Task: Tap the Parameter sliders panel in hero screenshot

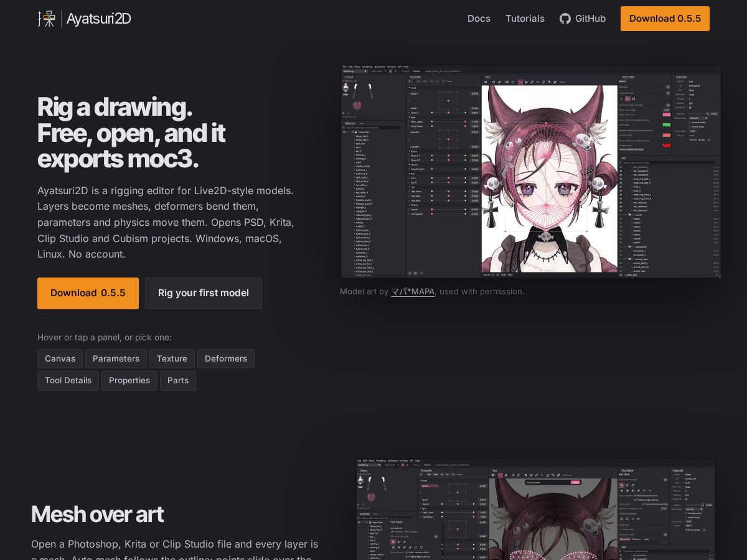Action: pos(444,175)
